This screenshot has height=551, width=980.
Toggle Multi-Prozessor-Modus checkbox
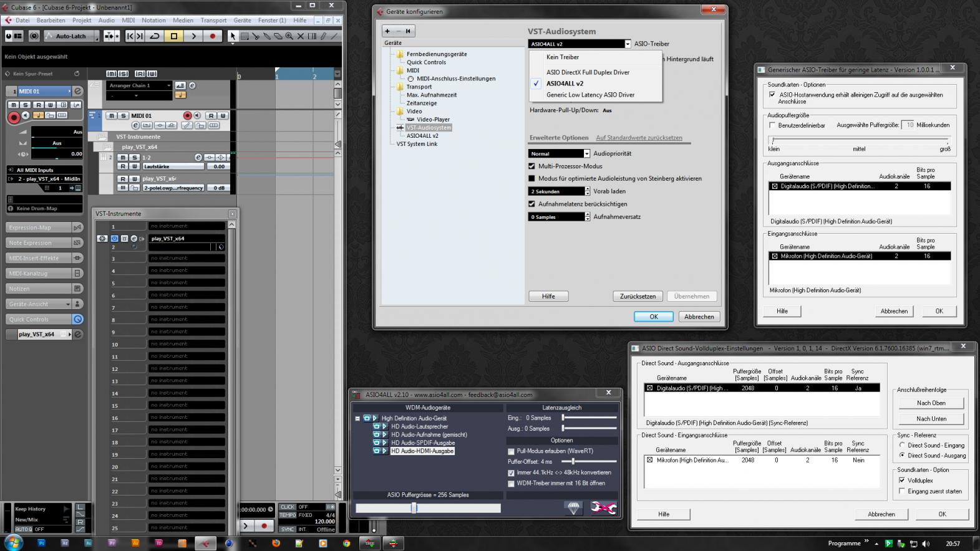[x=532, y=166]
